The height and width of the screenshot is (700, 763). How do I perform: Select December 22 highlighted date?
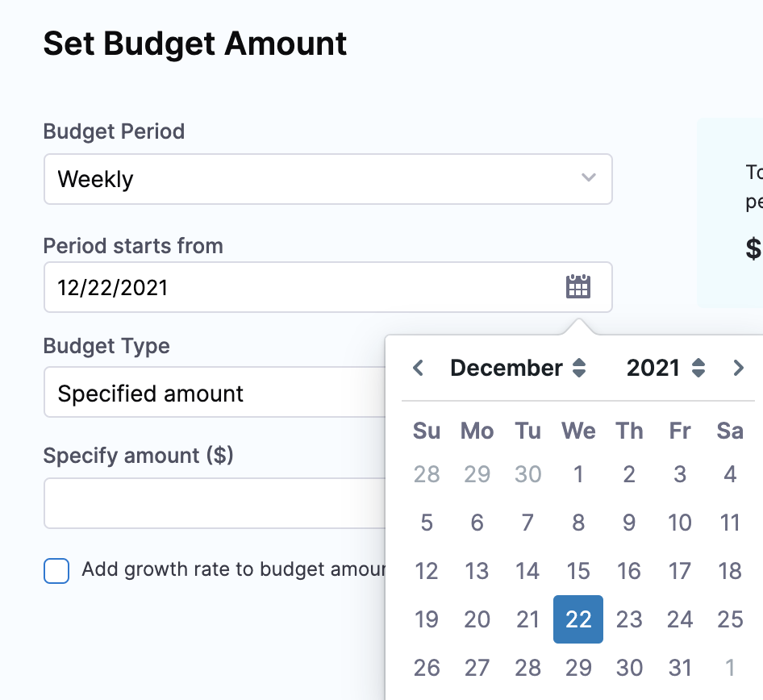click(x=578, y=619)
